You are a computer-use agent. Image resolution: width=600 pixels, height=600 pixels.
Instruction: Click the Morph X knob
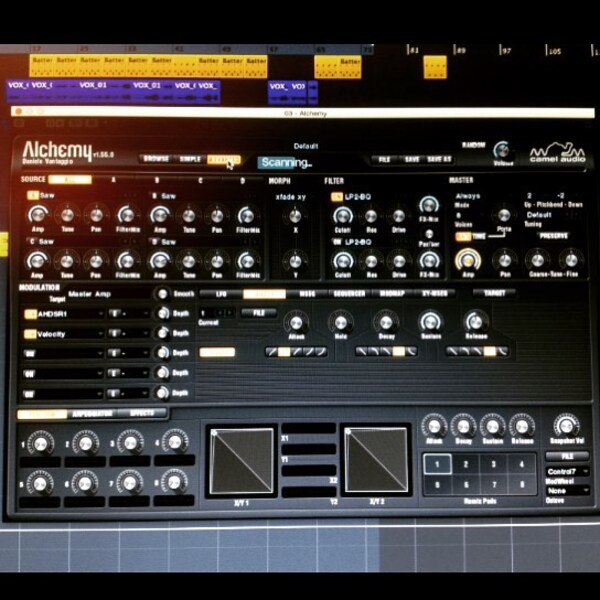point(295,216)
